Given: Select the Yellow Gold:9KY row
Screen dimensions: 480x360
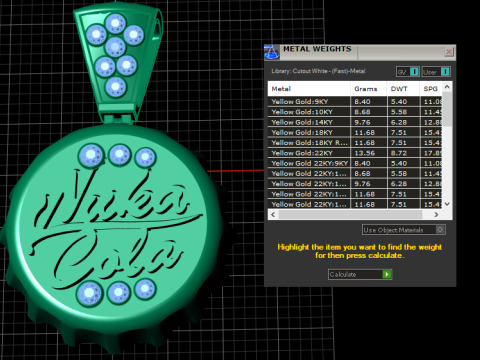Looking at the screenshot, I should (x=355, y=102).
